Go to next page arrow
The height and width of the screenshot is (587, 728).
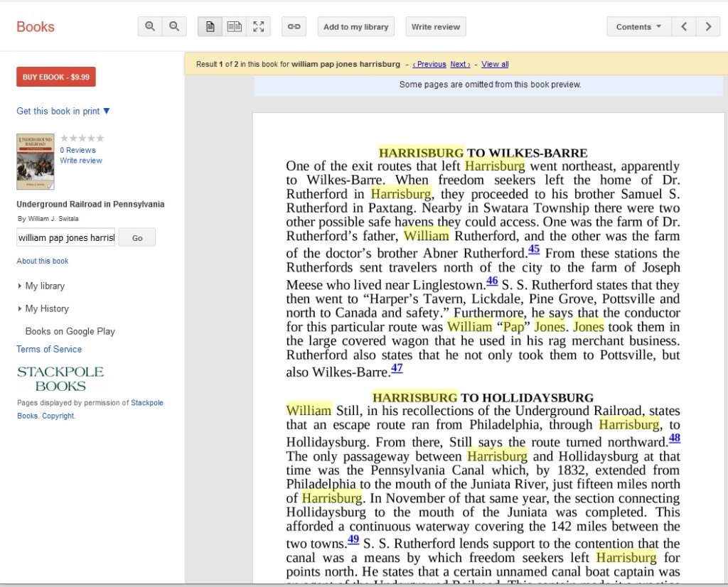(x=707, y=27)
